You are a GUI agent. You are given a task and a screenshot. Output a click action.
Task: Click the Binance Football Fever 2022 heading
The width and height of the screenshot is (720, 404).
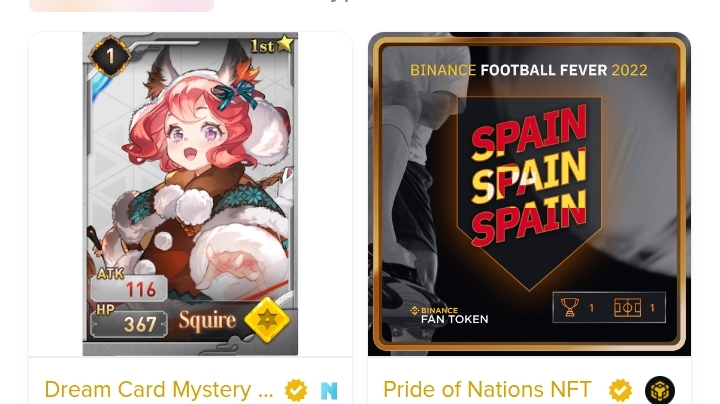tap(529, 70)
